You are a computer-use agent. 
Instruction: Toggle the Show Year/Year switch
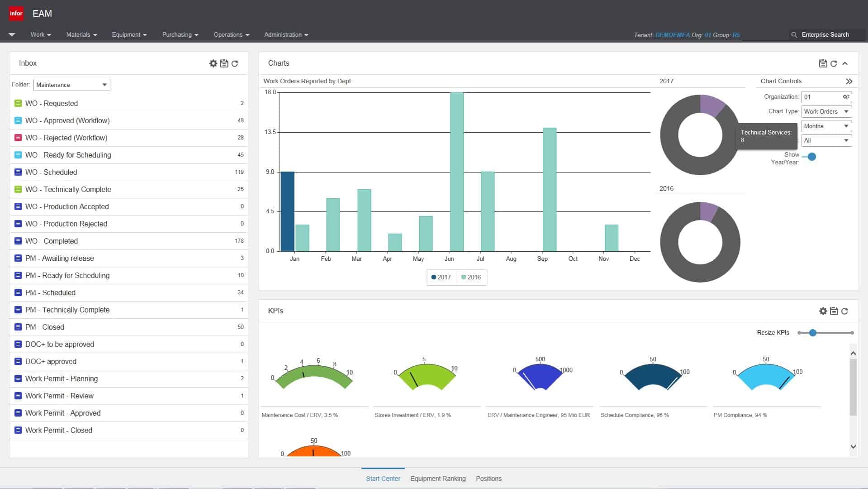click(x=809, y=157)
